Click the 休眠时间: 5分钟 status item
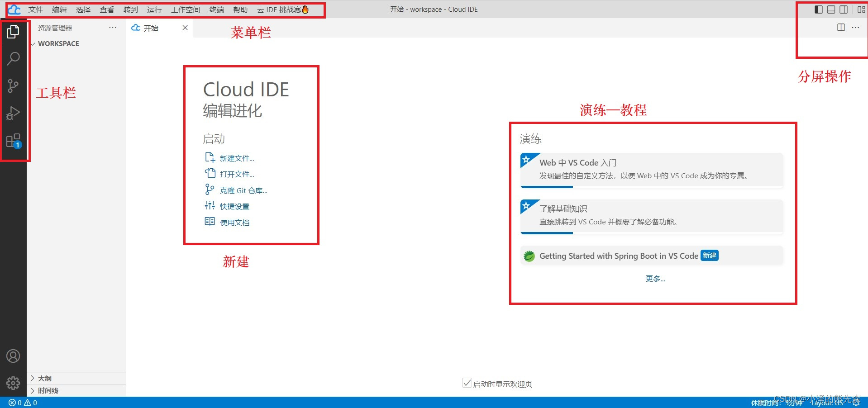Viewport: 868px width, 408px height. [x=777, y=403]
